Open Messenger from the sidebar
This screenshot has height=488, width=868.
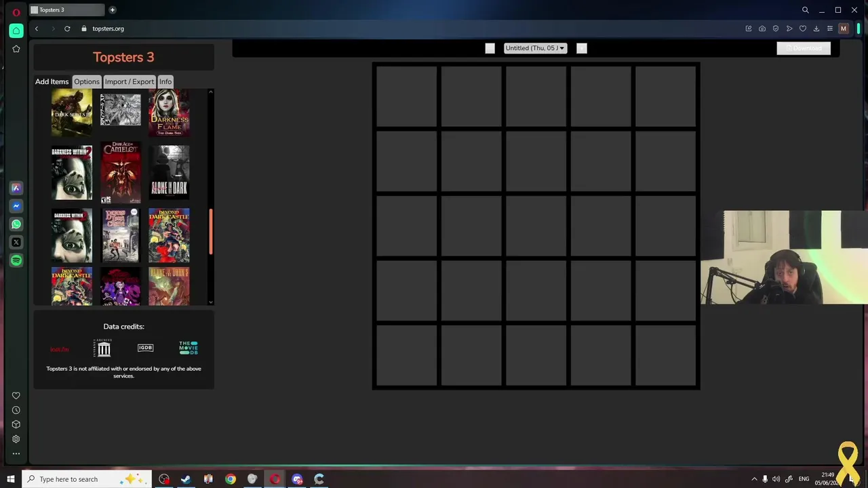point(16,206)
